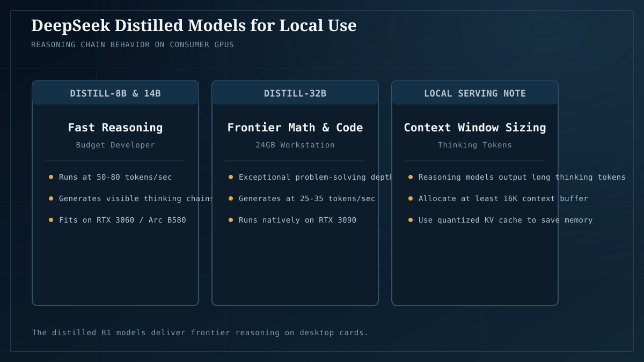Viewport: 644px width, 362px height.
Task: Click the title "DeepSeek Distilled Models for Local Use"
Action: (x=194, y=25)
